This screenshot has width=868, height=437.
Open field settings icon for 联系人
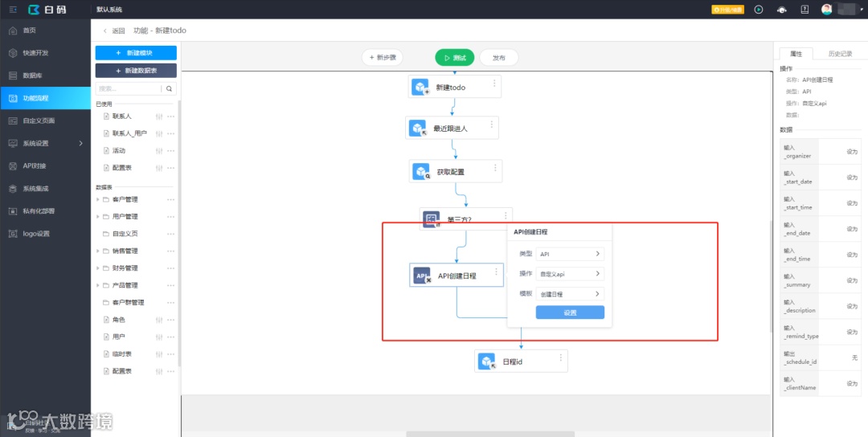click(159, 116)
